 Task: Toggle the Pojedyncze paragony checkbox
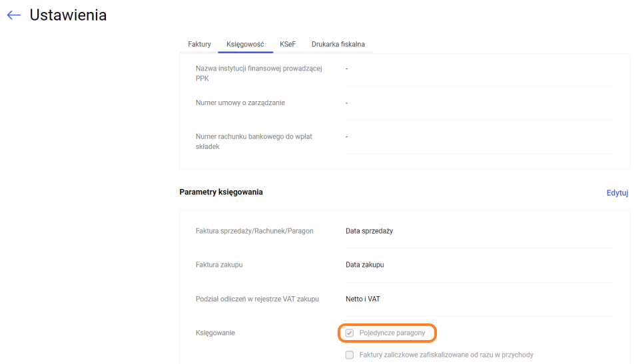[x=350, y=333]
